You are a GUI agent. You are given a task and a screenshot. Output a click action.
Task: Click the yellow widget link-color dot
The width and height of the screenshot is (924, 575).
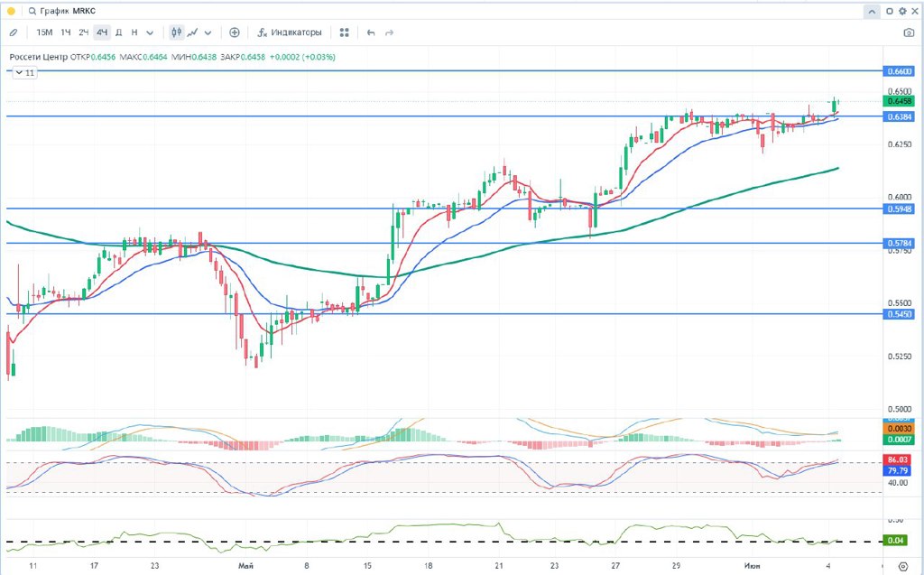click(x=11, y=11)
